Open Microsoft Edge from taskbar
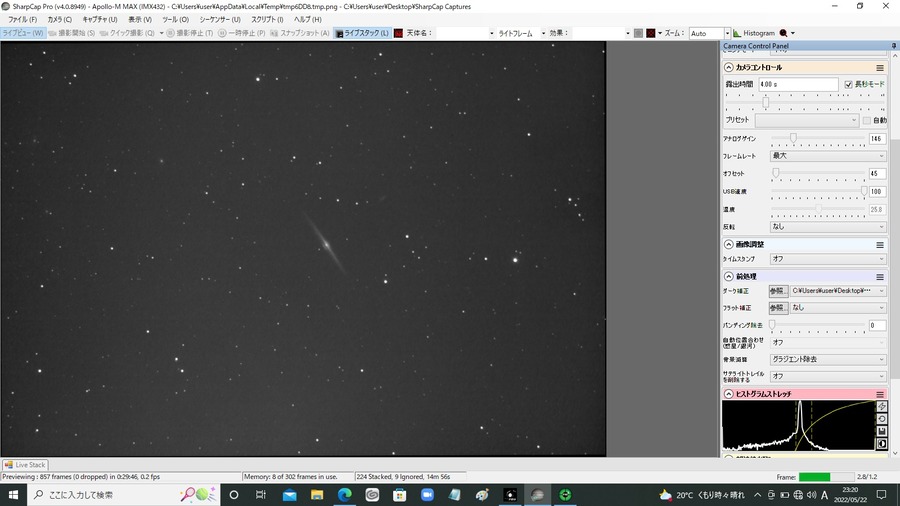900x506 pixels. [344, 495]
